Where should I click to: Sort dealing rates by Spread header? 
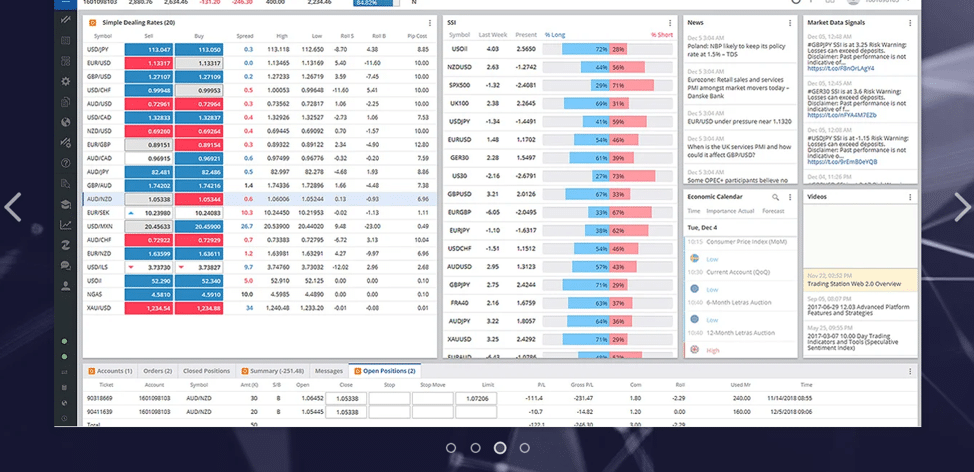245,36
